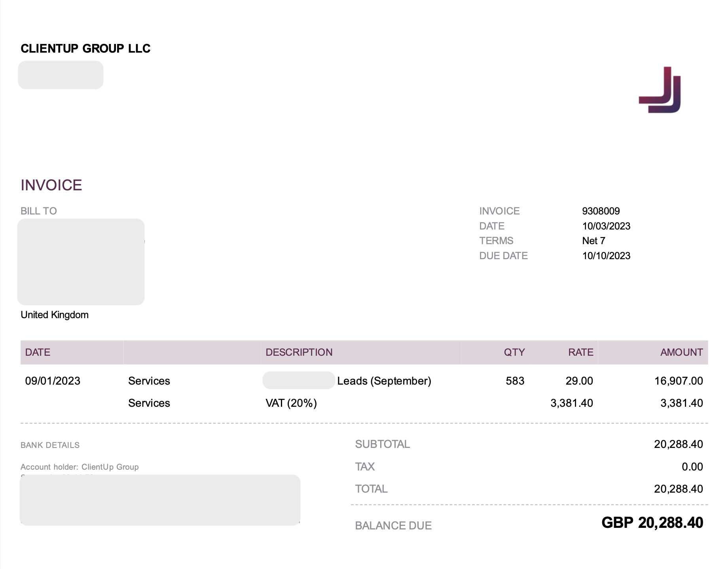The width and height of the screenshot is (728, 569).
Task: Click the GBP 20,288.40 balance due
Action: (x=652, y=523)
